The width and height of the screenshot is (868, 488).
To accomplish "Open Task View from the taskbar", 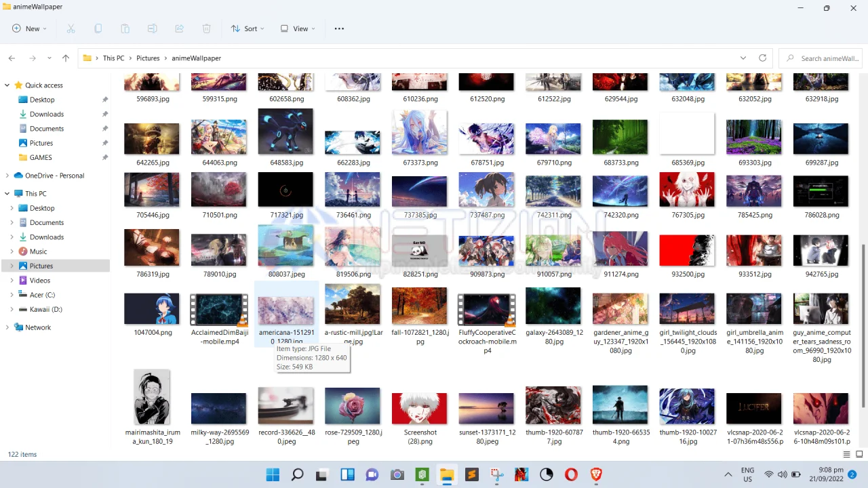I will click(322, 474).
